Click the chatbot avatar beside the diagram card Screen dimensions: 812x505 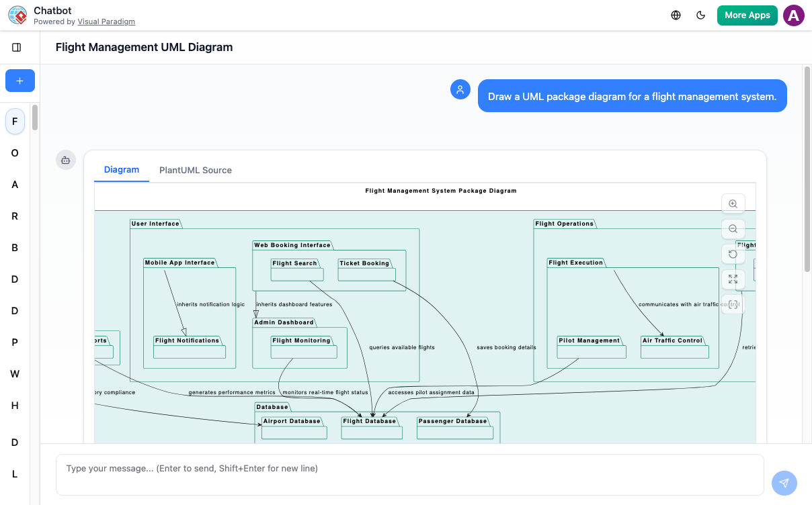point(65,160)
